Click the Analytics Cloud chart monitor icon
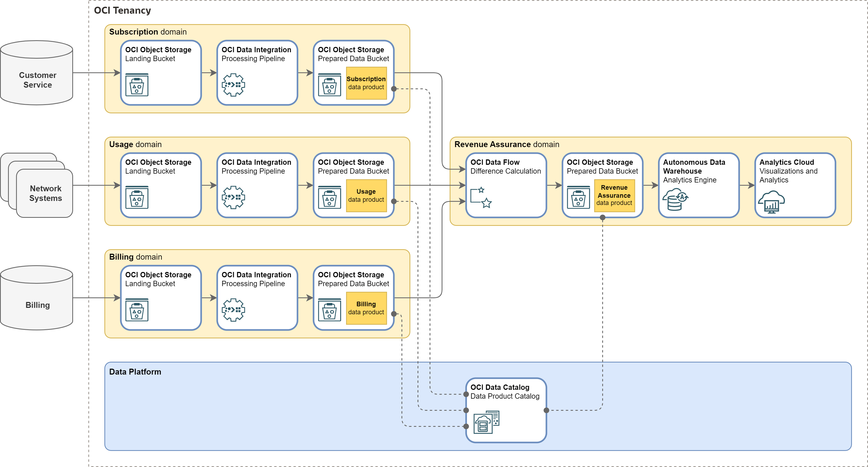This screenshot has height=467, width=868. pos(771,202)
